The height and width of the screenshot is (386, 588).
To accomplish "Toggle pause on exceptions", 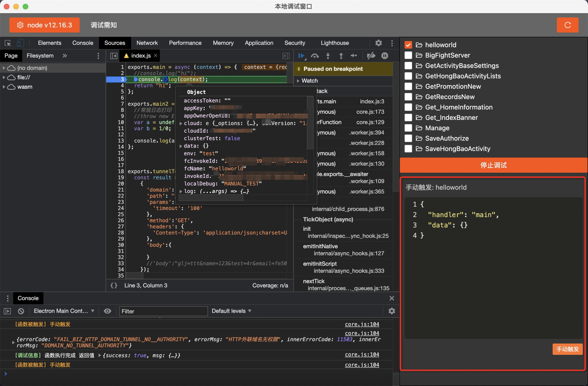I will (385, 56).
